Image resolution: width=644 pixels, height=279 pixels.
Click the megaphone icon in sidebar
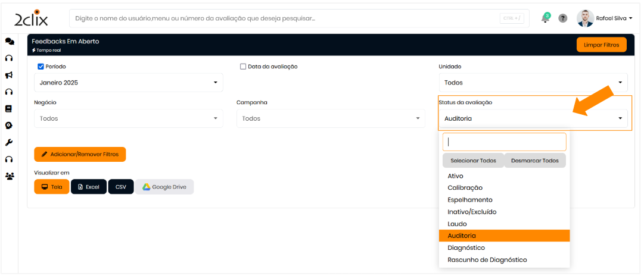10,75
